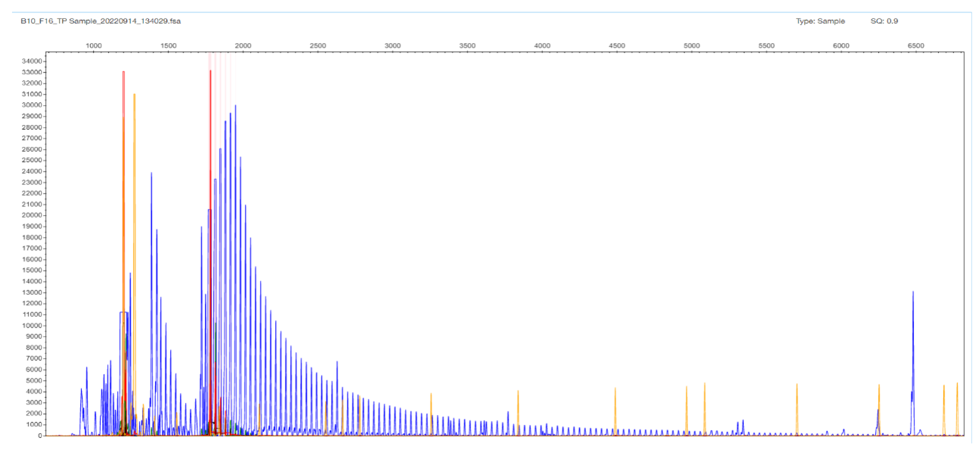Click the 0 value on vertical axis
Image resolution: width=980 pixels, height=456 pixels.
click(x=40, y=436)
